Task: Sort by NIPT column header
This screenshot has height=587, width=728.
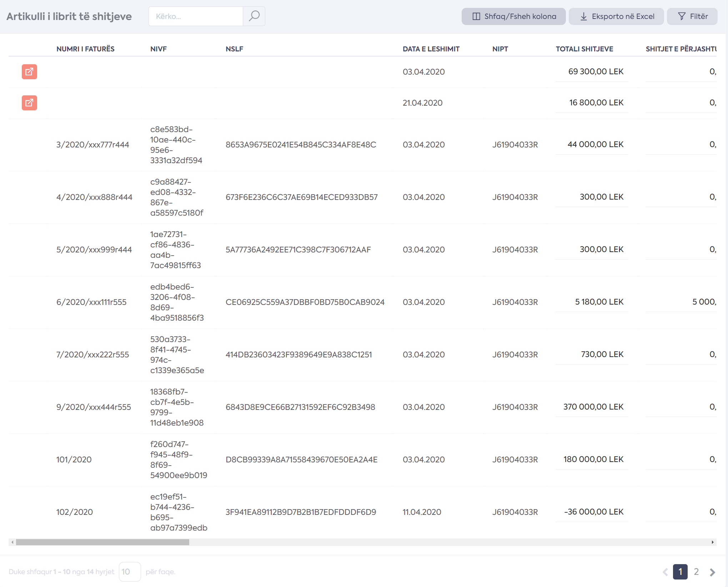Action: (x=500, y=49)
